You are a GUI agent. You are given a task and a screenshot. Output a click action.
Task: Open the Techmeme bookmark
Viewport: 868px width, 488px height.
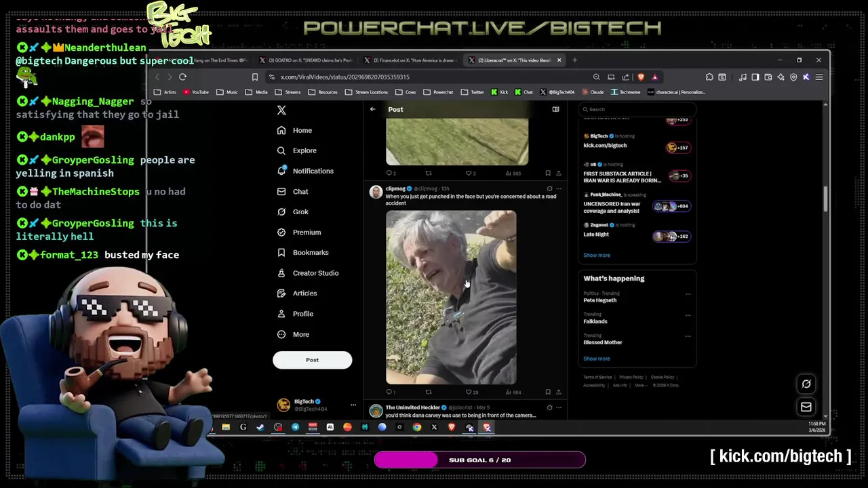(x=625, y=92)
